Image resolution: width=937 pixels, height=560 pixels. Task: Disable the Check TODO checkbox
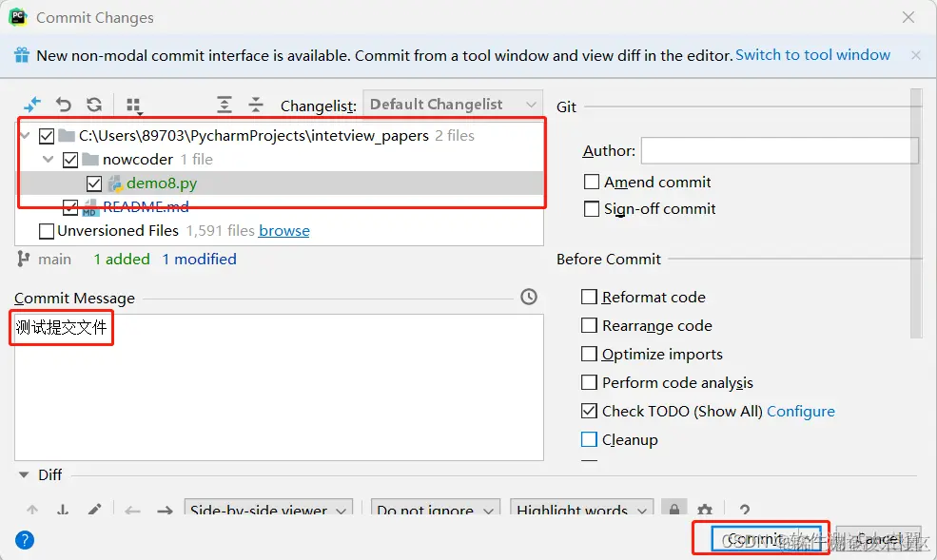[589, 411]
